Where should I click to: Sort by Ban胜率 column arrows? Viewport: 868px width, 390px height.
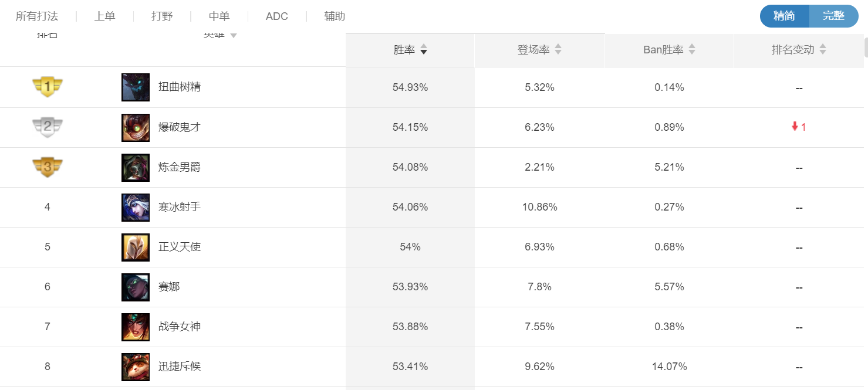692,50
